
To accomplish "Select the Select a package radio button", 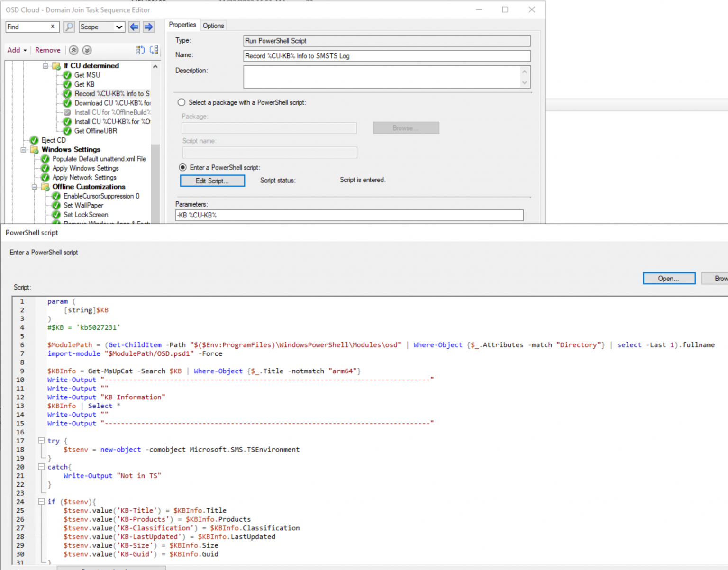I will [181, 102].
